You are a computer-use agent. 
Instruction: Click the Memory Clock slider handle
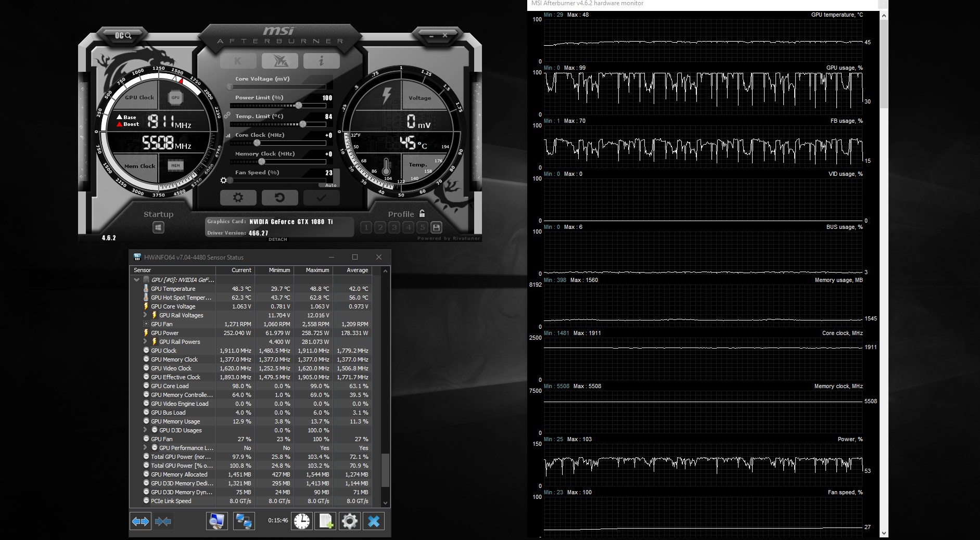click(x=262, y=162)
